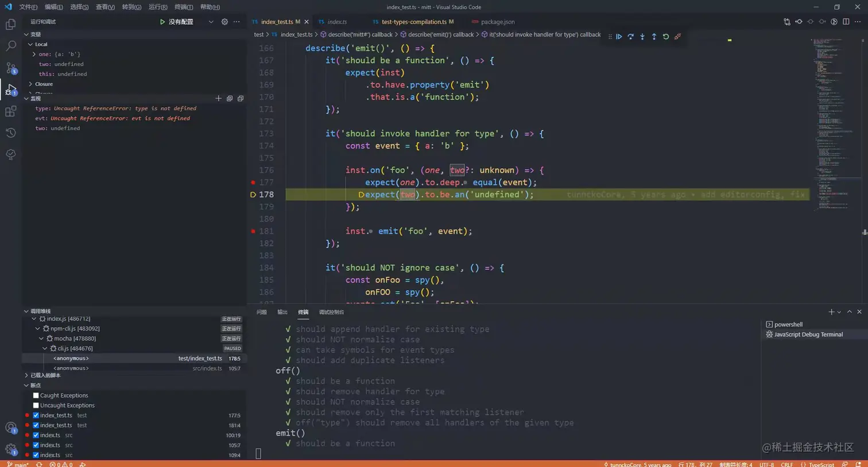Click the sync changes icon in status bar
The image size is (868, 467).
pyautogui.click(x=39, y=464)
